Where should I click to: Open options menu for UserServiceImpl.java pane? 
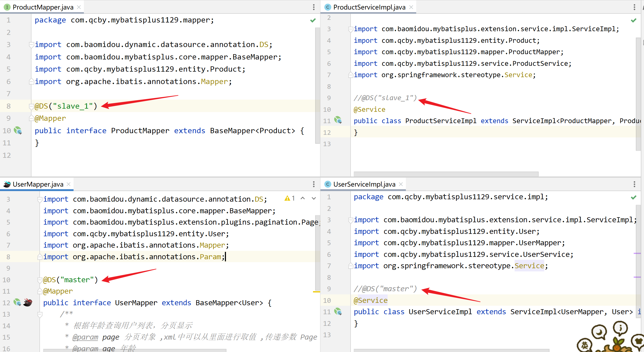(634, 184)
